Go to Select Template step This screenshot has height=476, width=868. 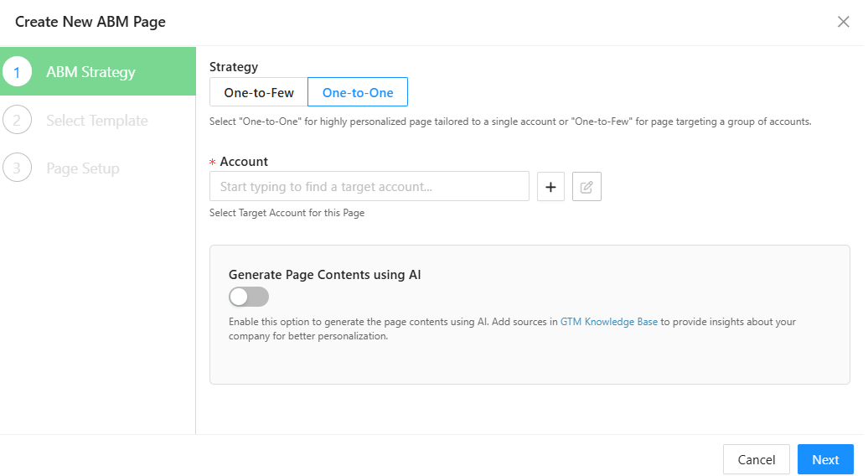click(97, 120)
